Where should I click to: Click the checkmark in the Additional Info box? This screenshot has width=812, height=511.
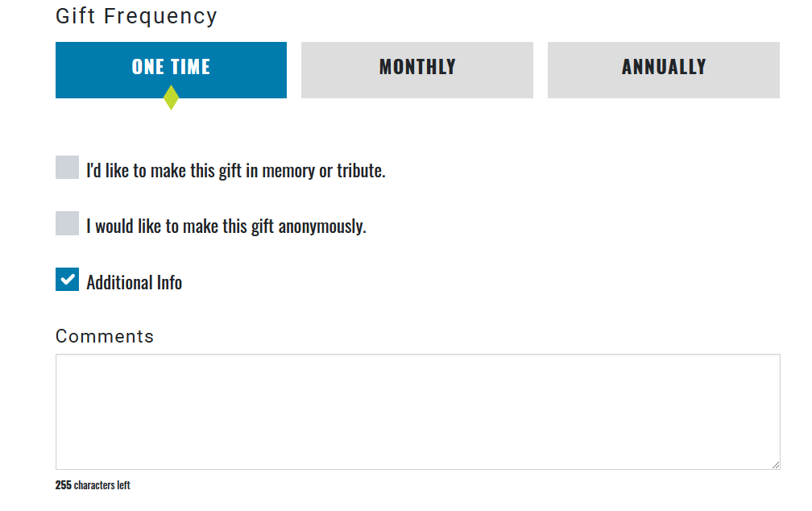pos(66,279)
